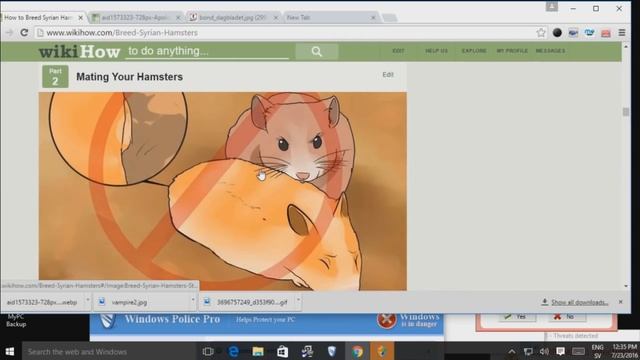
Task: Open the volume control in system tray
Action: (544, 351)
